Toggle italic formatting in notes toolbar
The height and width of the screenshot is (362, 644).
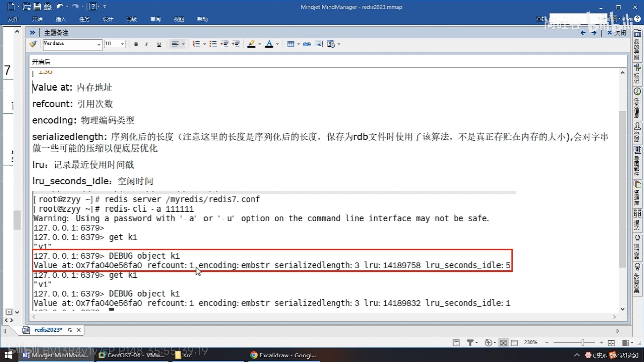click(x=147, y=44)
